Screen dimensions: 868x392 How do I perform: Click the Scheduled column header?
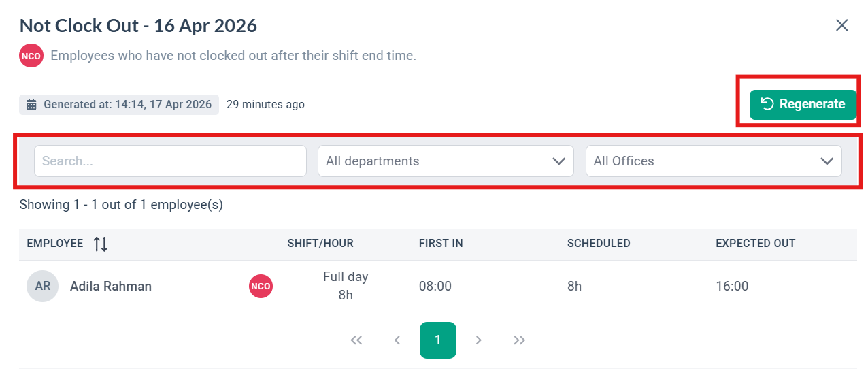pos(599,244)
